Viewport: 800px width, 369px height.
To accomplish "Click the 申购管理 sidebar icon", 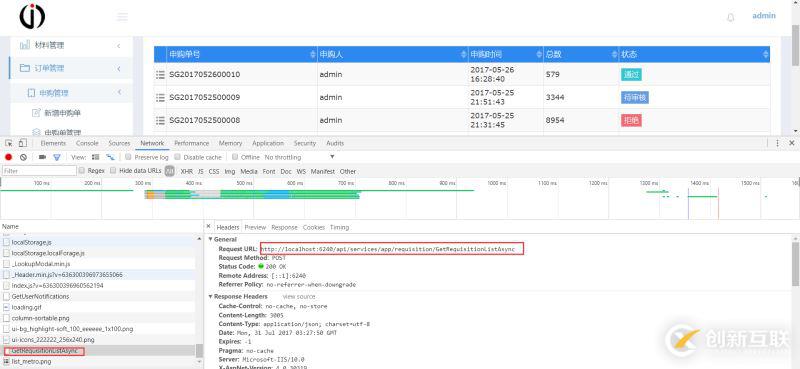I will point(31,93).
